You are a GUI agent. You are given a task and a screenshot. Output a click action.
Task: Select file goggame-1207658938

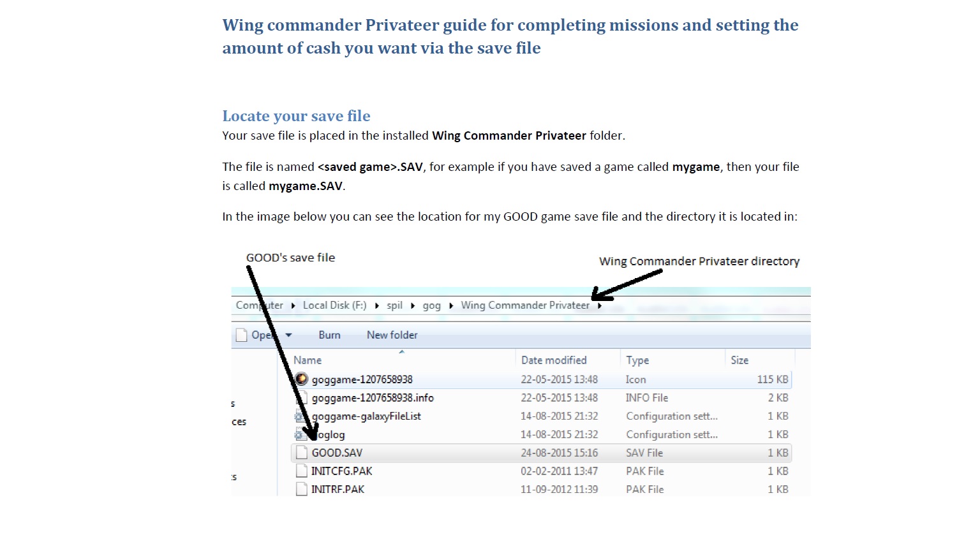pyautogui.click(x=362, y=379)
